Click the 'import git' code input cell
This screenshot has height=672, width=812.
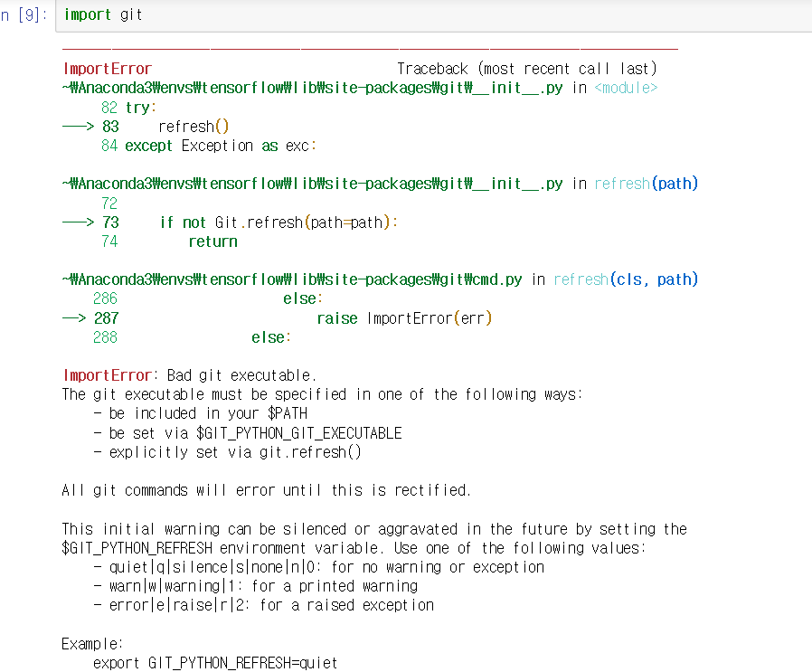434,15
